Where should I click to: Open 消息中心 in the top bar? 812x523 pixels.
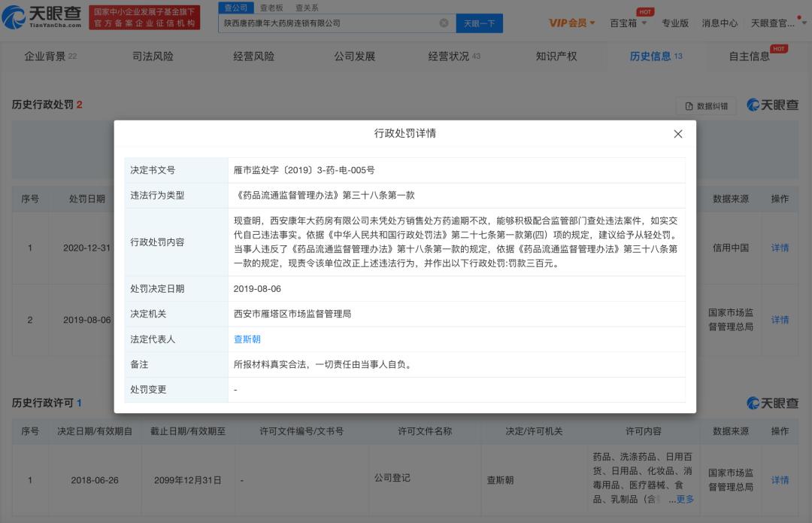pyautogui.click(x=720, y=23)
